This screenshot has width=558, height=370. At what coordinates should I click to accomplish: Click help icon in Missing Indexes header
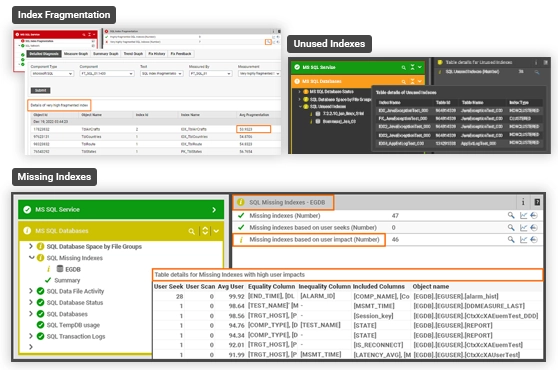pos(537,202)
